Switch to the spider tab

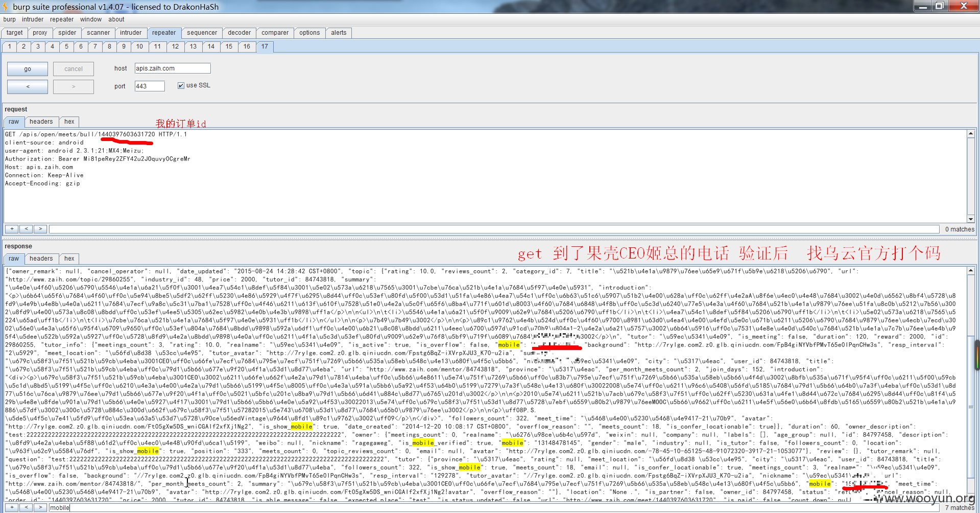pos(67,33)
